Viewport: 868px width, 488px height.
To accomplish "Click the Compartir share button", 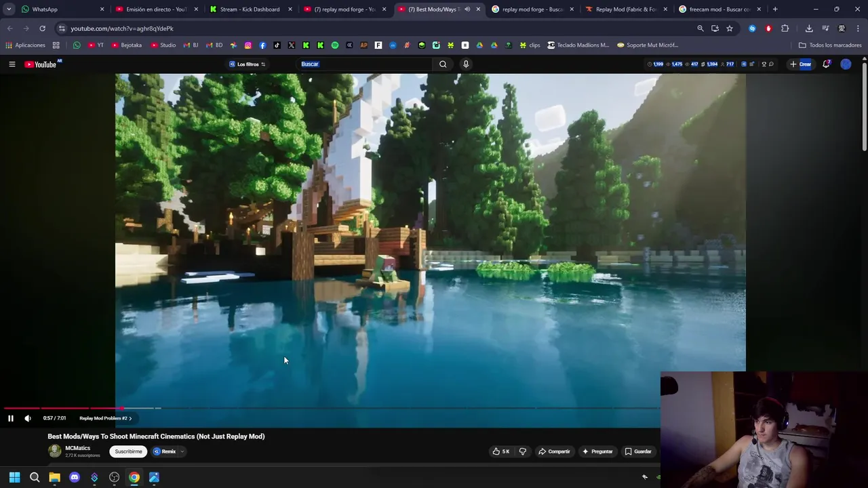I will (x=554, y=451).
